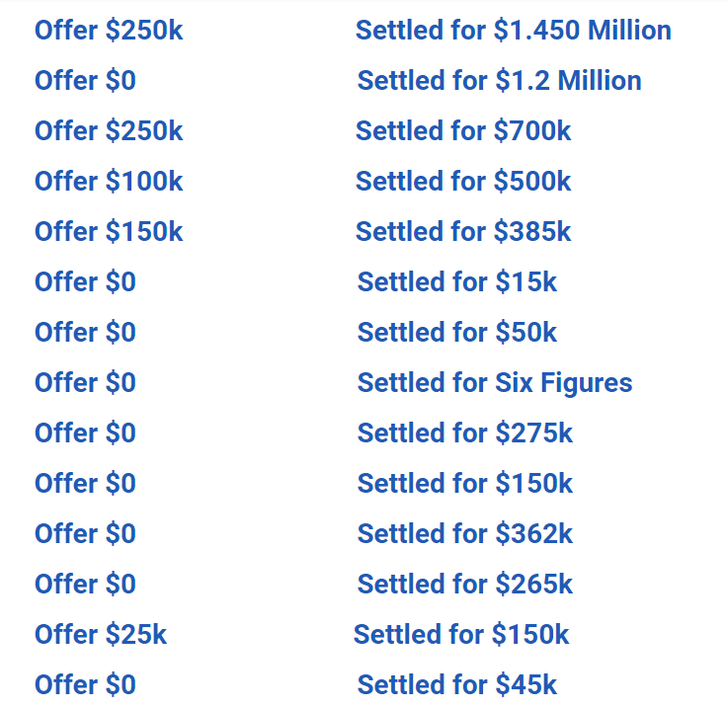Select 'Offer $0' beside $45k settlement
This screenshot has width=728, height=708.
pyautogui.click(x=85, y=684)
